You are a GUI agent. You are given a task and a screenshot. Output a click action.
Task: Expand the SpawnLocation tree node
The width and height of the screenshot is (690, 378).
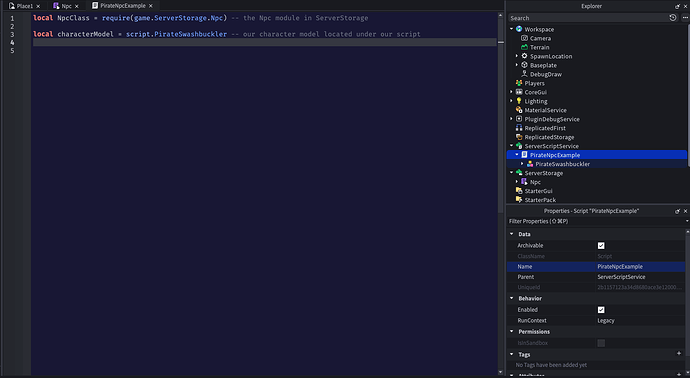click(517, 56)
